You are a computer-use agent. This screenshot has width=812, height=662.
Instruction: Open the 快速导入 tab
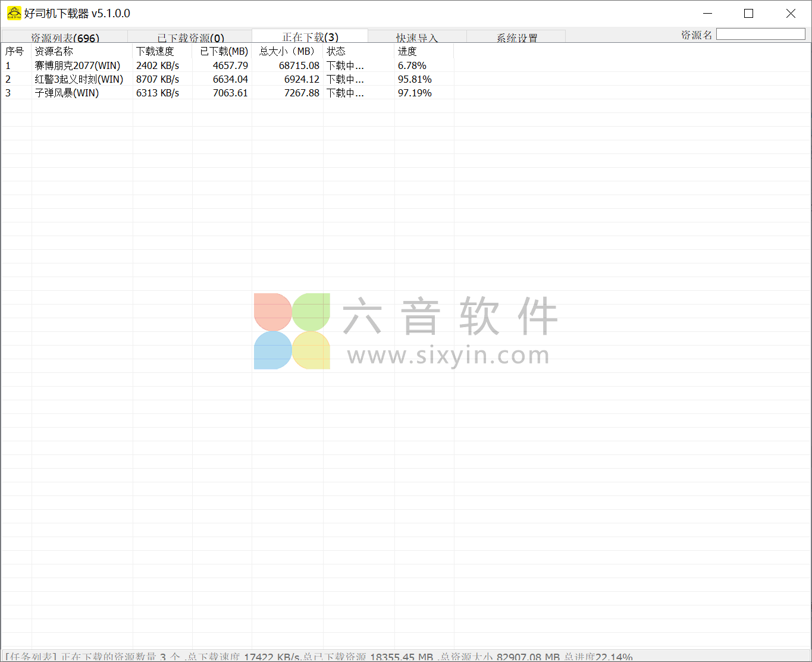[416, 36]
